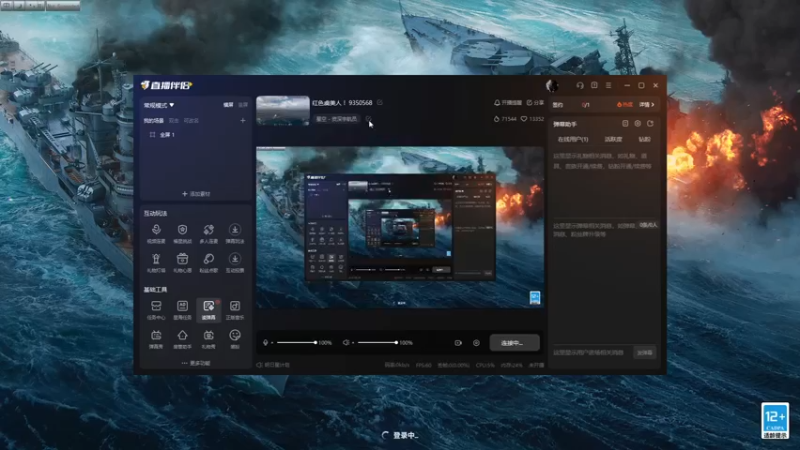
Task: Click the stream category tag label
Action: click(337, 119)
